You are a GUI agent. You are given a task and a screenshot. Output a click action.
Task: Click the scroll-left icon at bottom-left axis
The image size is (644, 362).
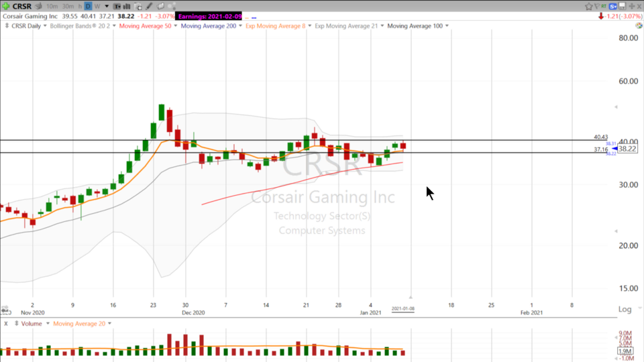click(5, 310)
